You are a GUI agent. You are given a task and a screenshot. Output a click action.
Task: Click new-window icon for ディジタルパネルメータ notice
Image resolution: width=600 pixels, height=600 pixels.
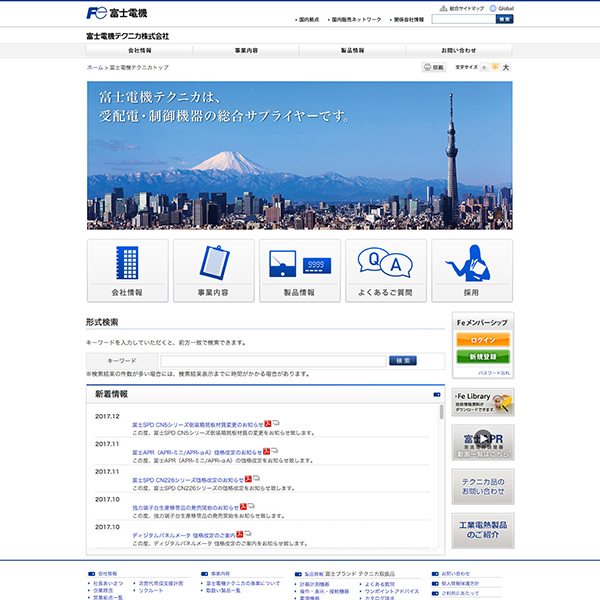coord(248,533)
